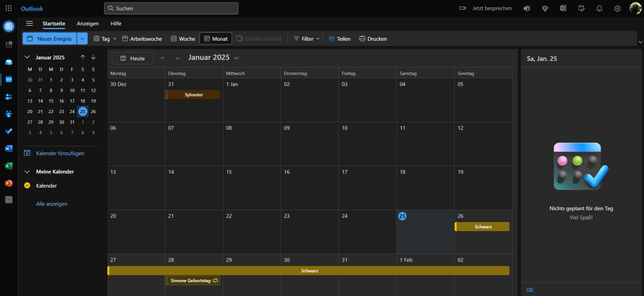Open the app launcher waffle menu
This screenshot has height=296, width=644.
(9, 9)
